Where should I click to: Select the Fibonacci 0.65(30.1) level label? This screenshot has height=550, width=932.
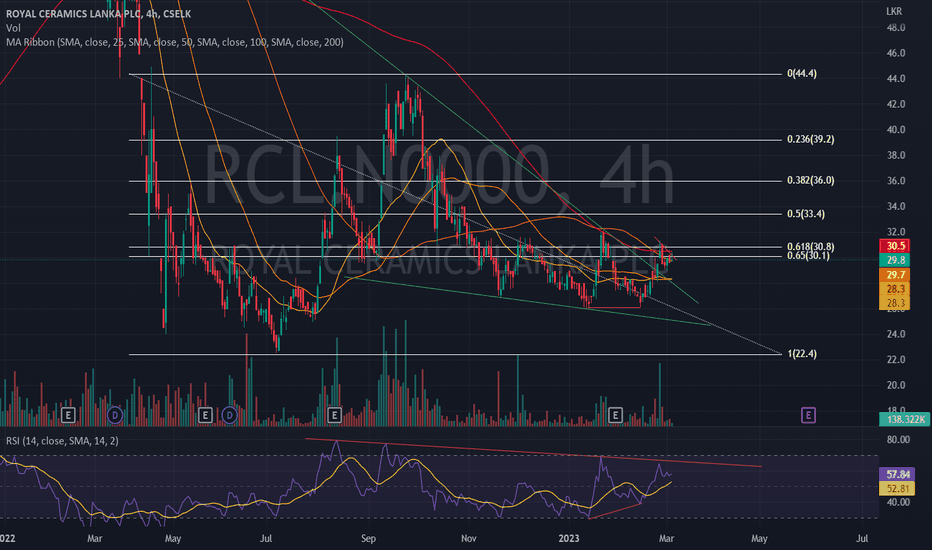(808, 256)
